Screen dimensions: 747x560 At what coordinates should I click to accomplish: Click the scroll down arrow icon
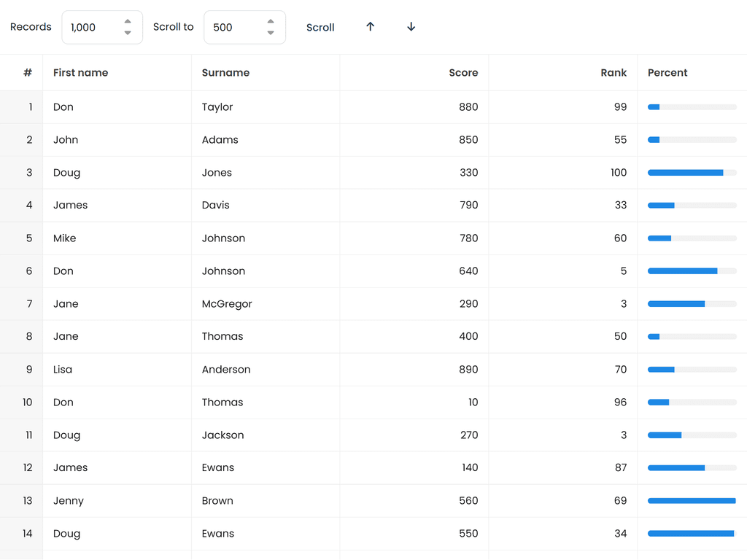[x=411, y=26]
